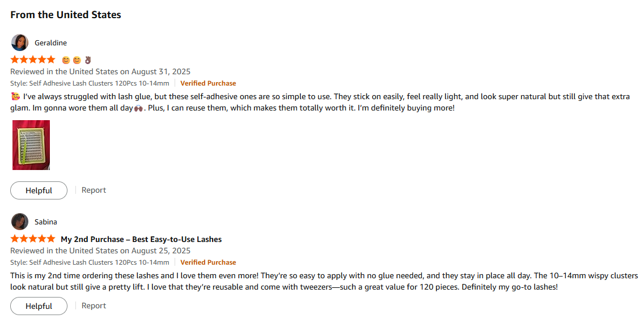Click Verified Purchase on Sabina's review
644x327 pixels.
pyautogui.click(x=208, y=262)
